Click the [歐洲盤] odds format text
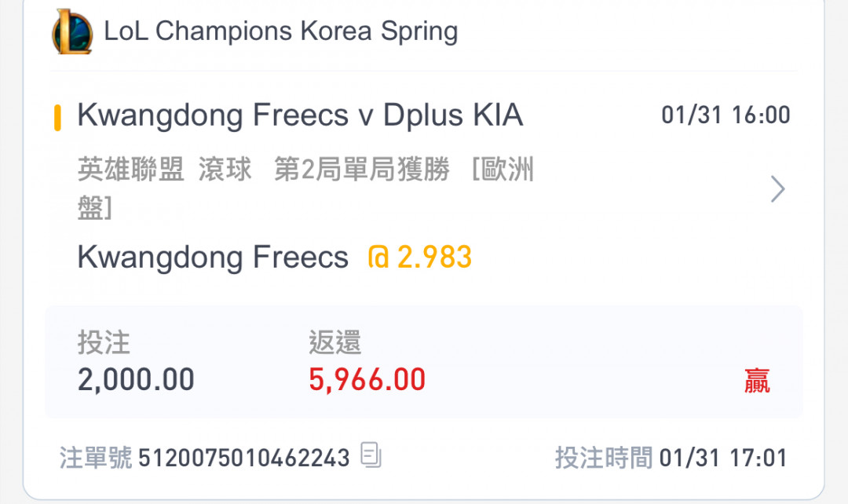This screenshot has width=848, height=504. pyautogui.click(x=503, y=171)
